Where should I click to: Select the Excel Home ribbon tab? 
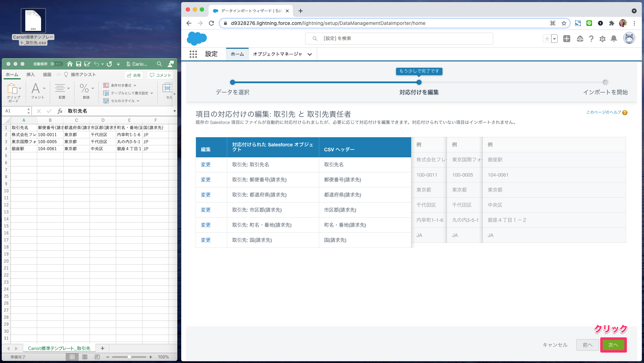click(x=12, y=75)
